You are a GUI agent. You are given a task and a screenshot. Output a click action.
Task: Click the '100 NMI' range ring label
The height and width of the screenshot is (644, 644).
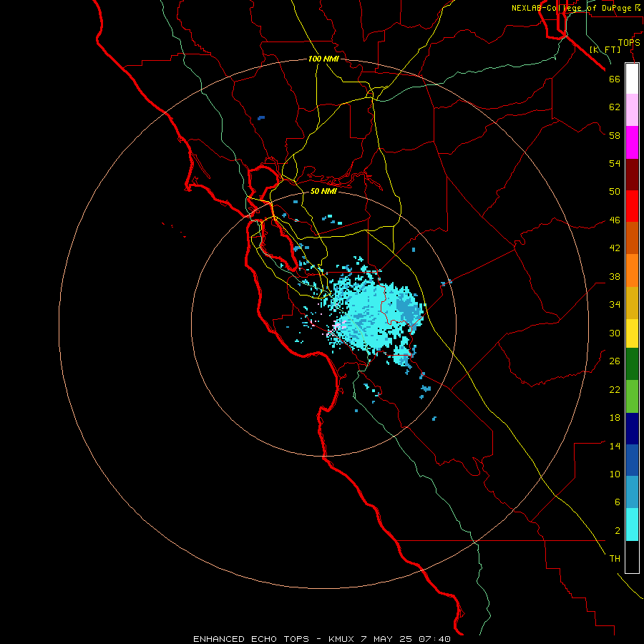[x=323, y=59]
